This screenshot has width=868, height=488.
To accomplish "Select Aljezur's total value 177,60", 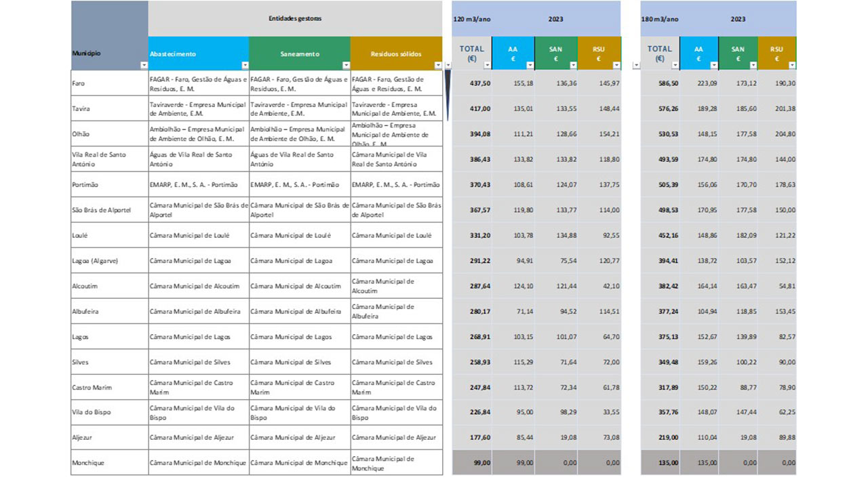I will [472, 437].
